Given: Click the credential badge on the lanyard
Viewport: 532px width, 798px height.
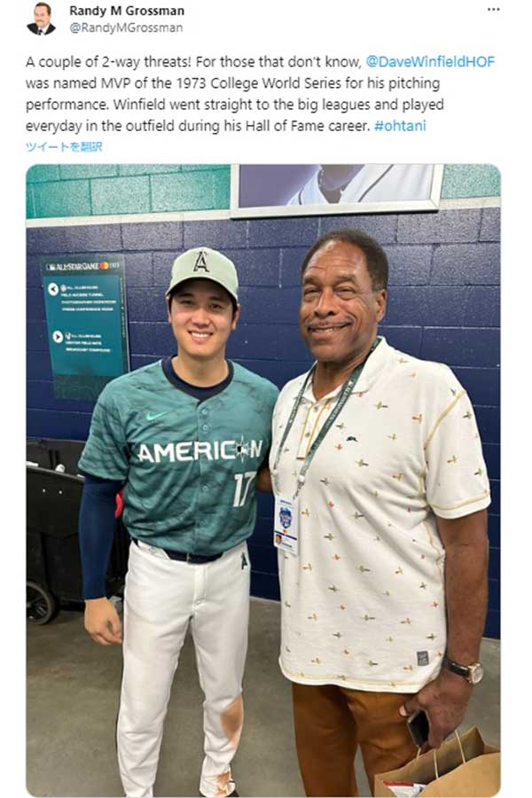Looking at the screenshot, I should [x=286, y=525].
